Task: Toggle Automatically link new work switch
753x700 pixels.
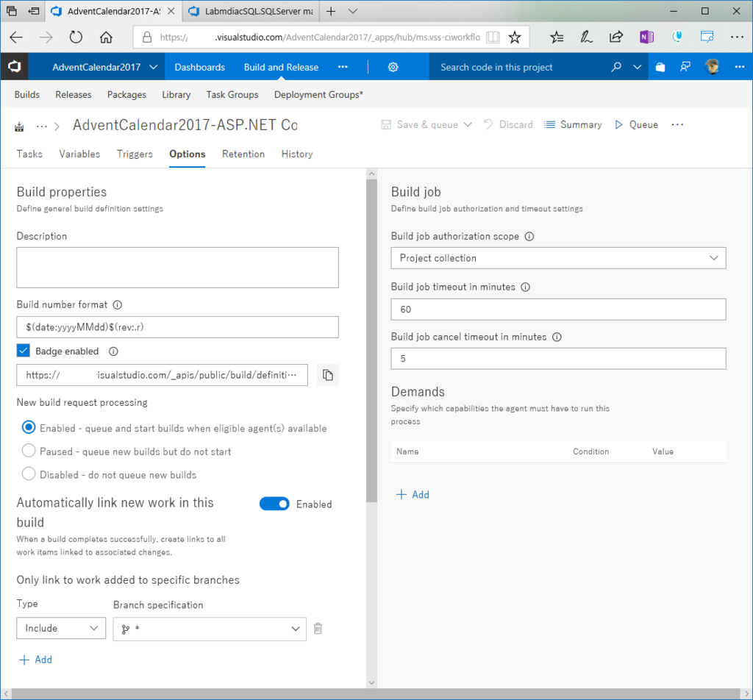Action: (x=274, y=504)
